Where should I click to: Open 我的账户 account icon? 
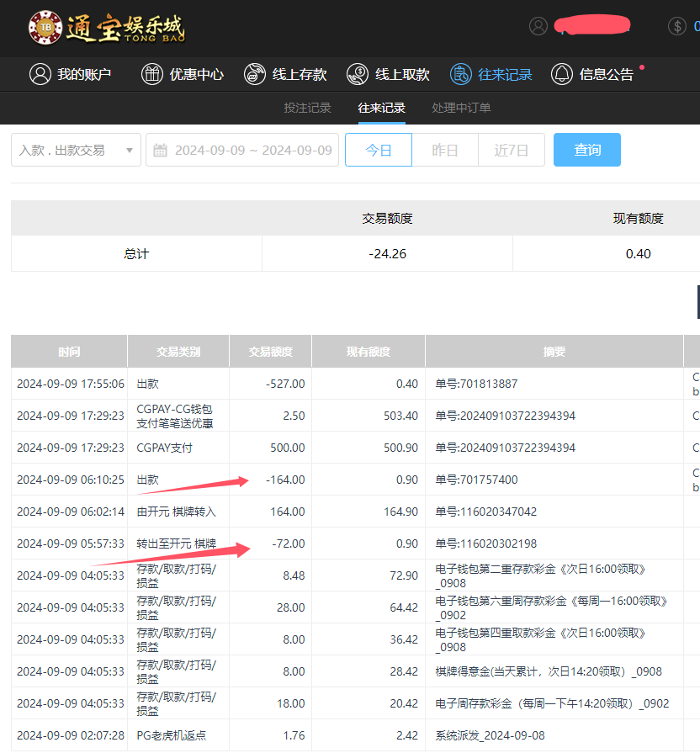(x=40, y=74)
